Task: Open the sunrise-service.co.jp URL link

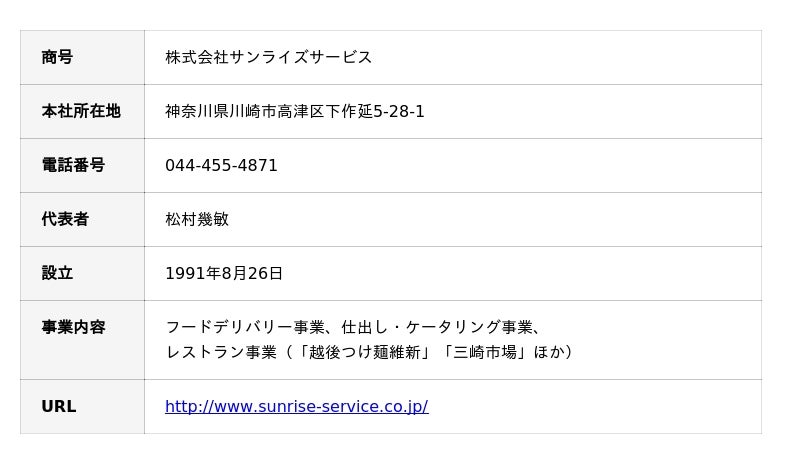Action: tap(296, 406)
